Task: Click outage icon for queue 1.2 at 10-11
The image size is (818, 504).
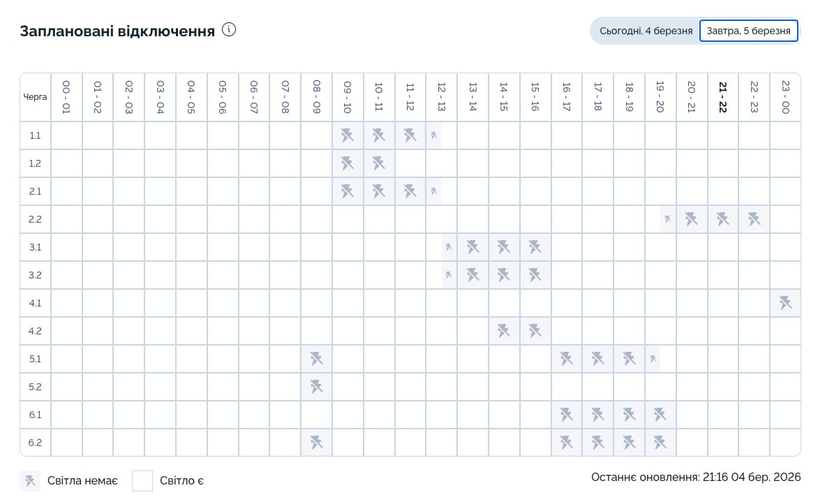Action: [379, 163]
